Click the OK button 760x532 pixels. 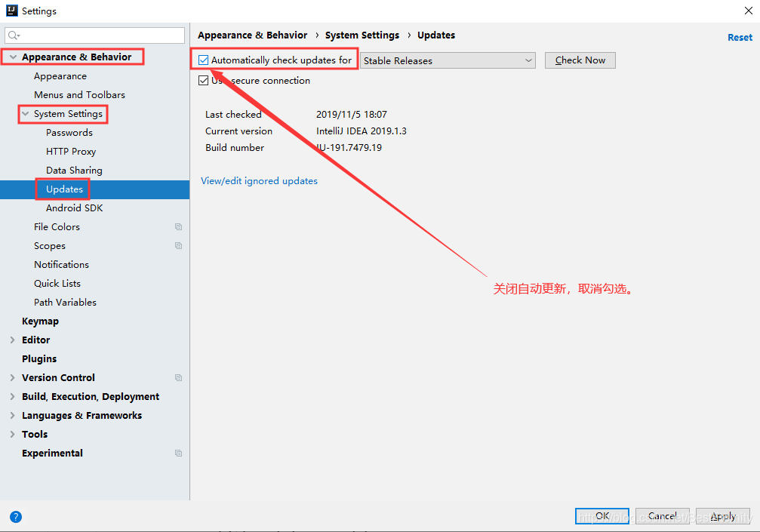pyautogui.click(x=602, y=516)
